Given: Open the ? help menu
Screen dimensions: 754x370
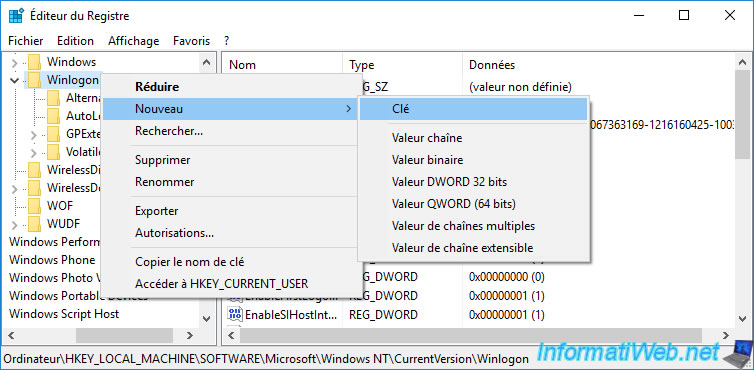Looking at the screenshot, I should 226,41.
